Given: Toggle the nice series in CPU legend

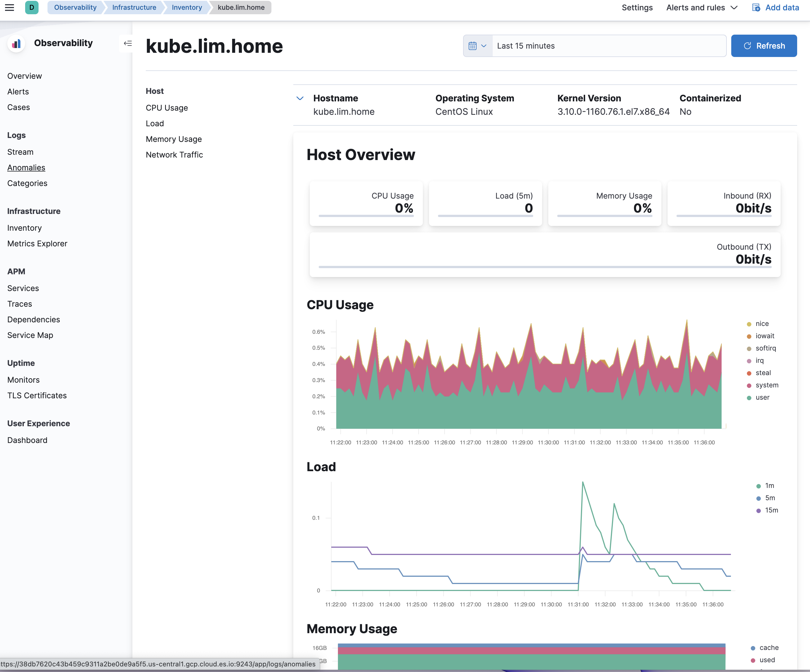Looking at the screenshot, I should 762,324.
